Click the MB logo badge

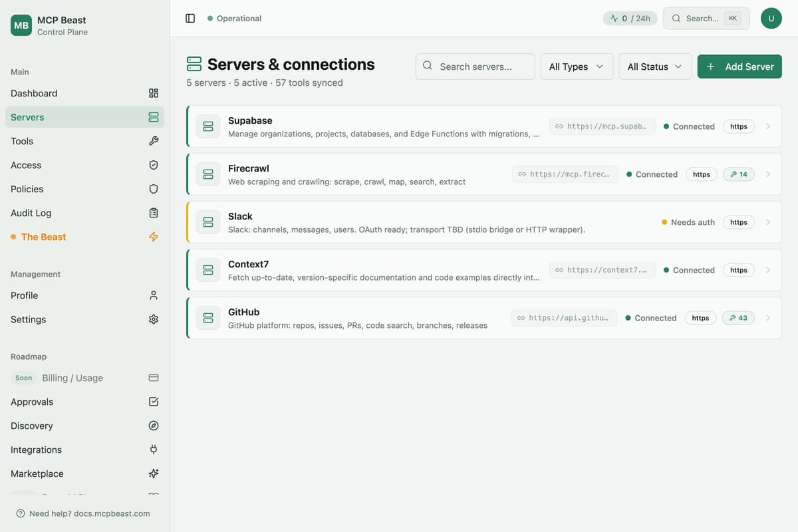[x=21, y=25]
